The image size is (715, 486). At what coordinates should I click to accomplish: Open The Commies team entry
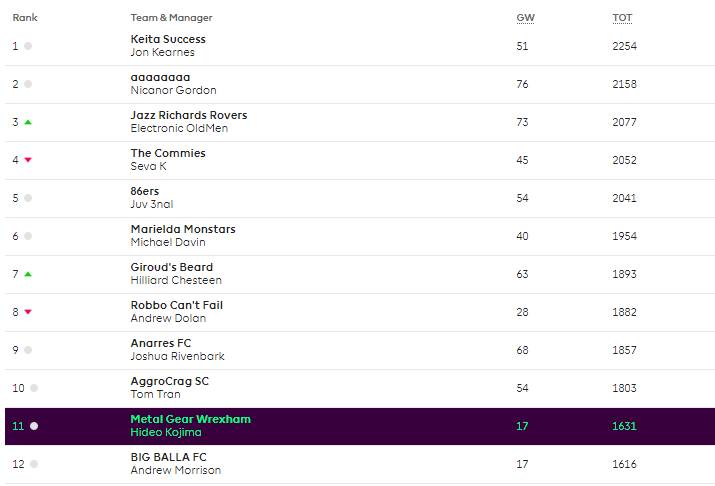(x=168, y=153)
